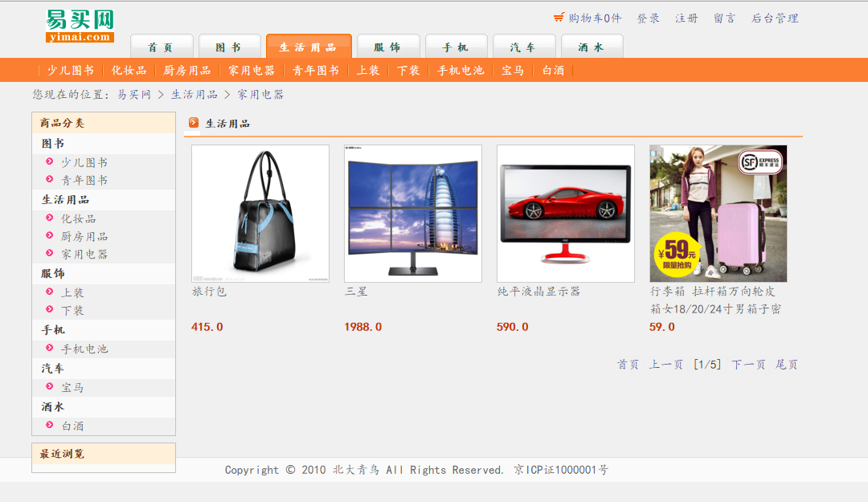This screenshot has height=502, width=868.
Task: Select 化妆品 in the orange submenu bar
Action: [x=129, y=71]
